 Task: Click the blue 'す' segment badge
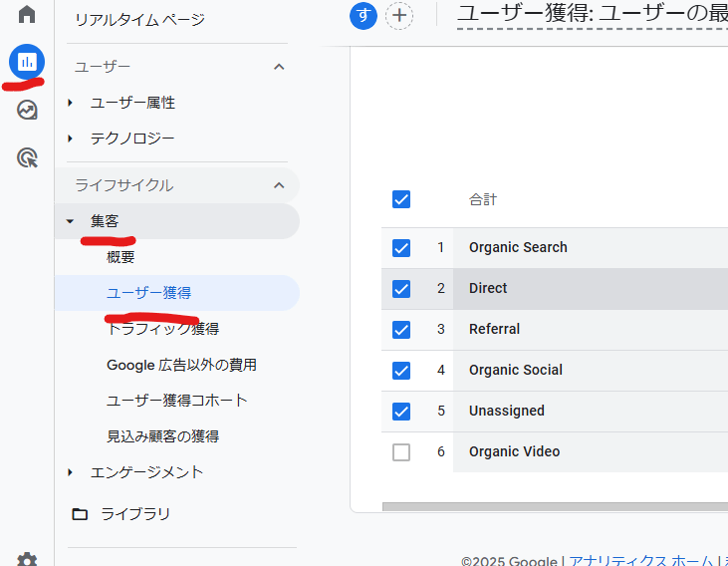[364, 15]
